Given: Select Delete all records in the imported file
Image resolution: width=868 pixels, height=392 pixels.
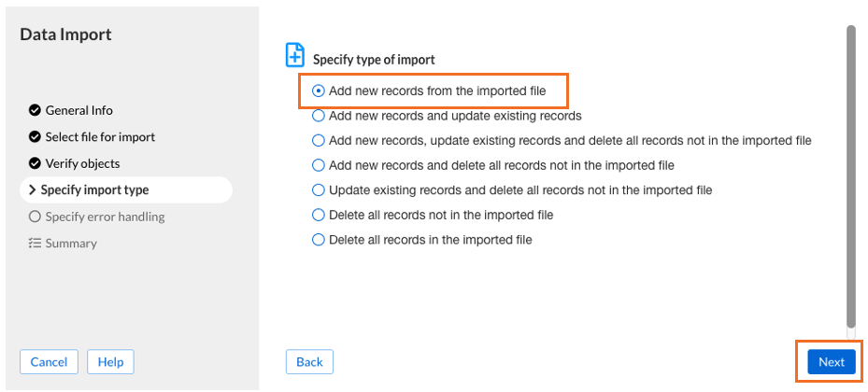Looking at the screenshot, I should (x=319, y=240).
